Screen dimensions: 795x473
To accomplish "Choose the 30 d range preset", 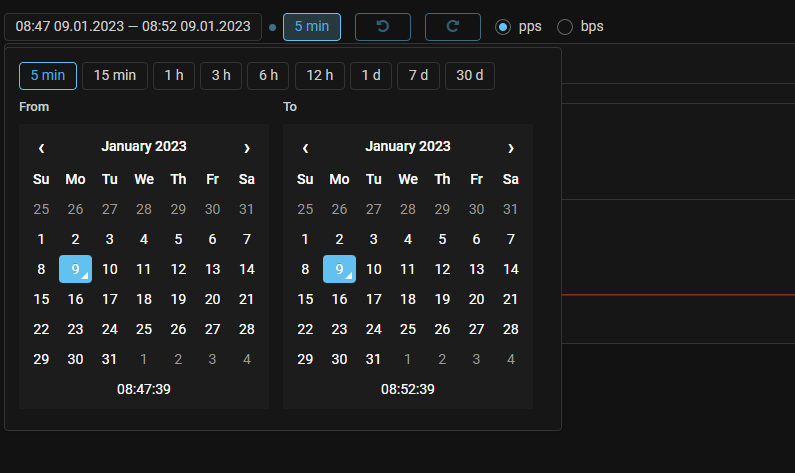I will pyautogui.click(x=469, y=76).
